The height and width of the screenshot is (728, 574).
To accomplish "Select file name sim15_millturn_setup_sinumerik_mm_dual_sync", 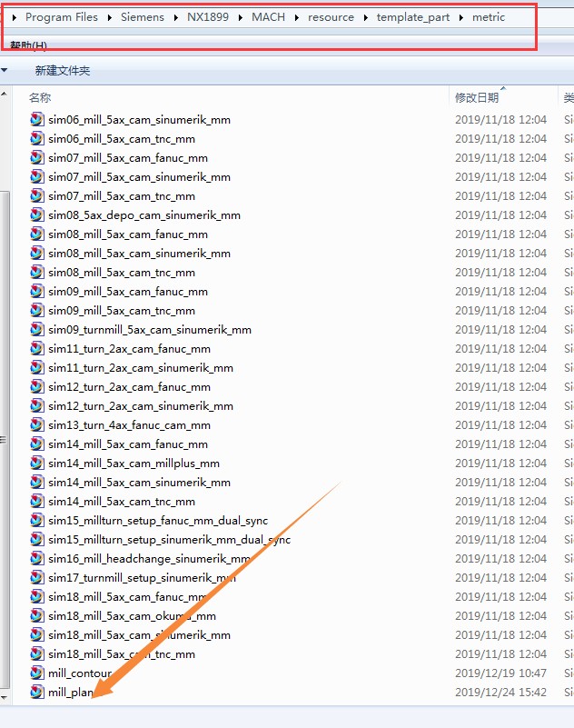I will coord(169,539).
